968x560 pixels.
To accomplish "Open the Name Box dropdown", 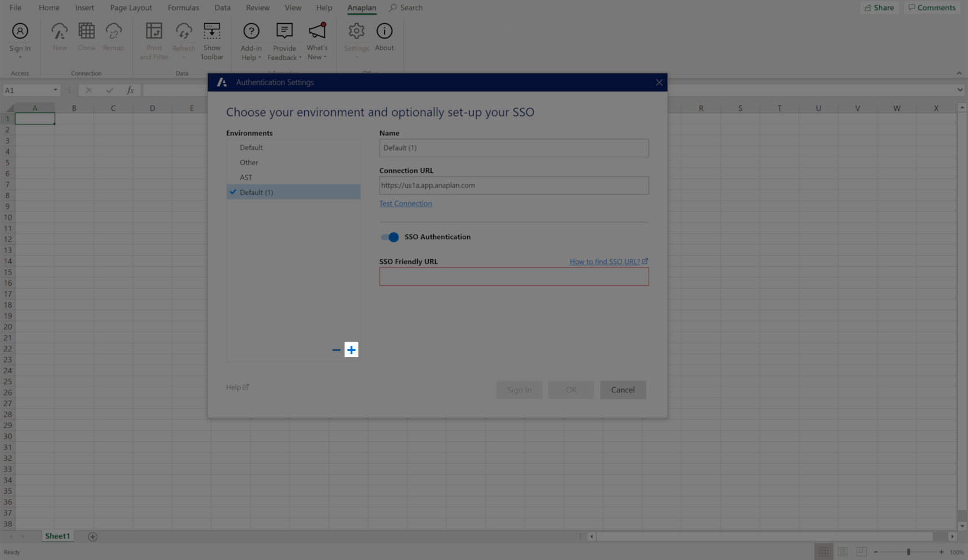I will [x=56, y=90].
